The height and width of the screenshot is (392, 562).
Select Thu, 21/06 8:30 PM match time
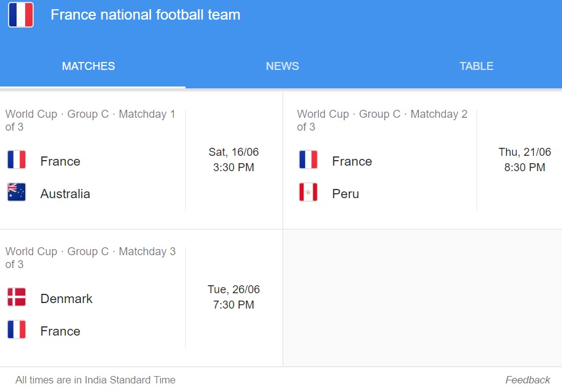pyautogui.click(x=525, y=159)
